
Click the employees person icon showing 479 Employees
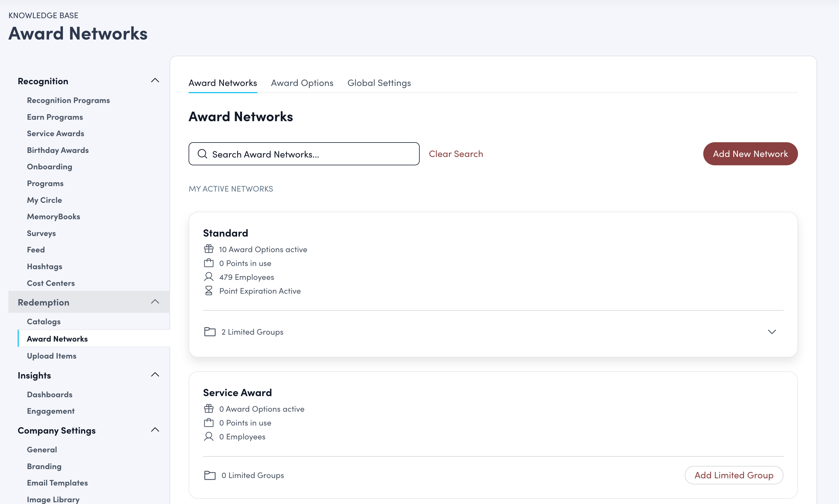209,276
